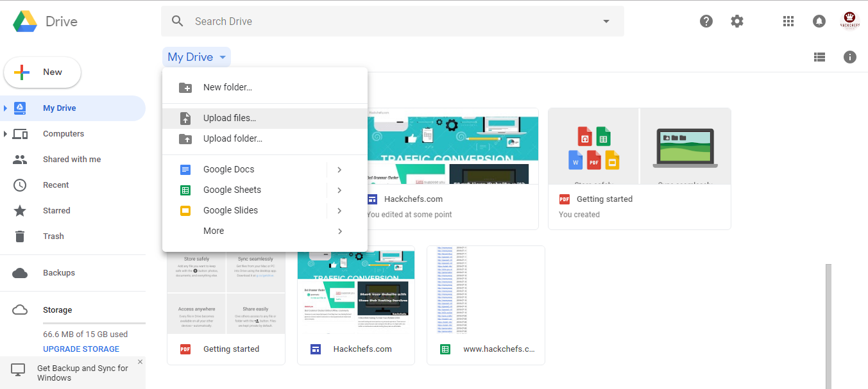Screen dimensions: 868x389
Task: Click the Shared with me people icon
Action: point(20,160)
